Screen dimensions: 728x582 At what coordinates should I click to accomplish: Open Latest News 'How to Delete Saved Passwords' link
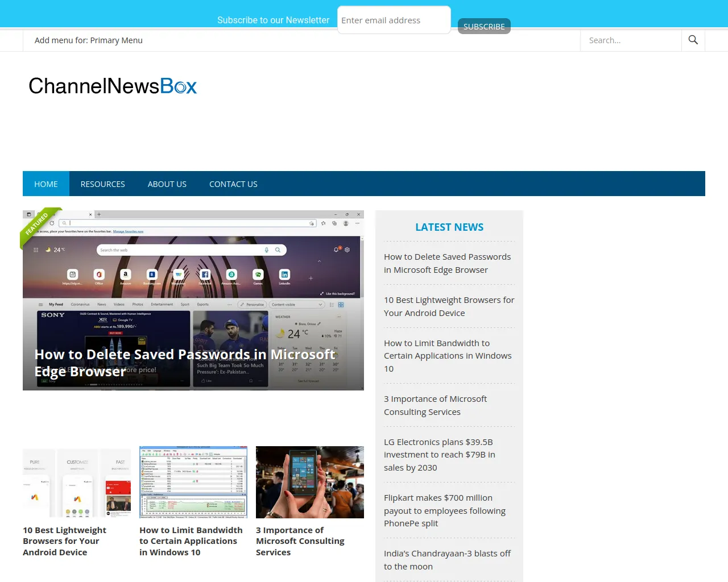[448, 263]
